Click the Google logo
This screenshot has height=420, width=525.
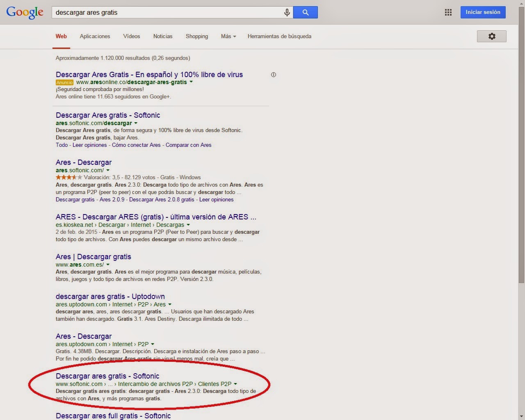[25, 12]
